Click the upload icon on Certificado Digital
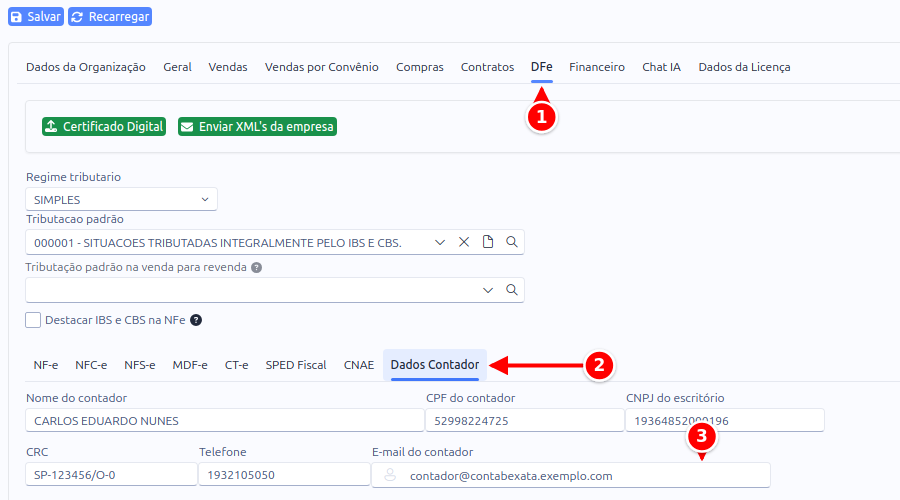Viewport: 900px width, 500px height. pos(52,126)
